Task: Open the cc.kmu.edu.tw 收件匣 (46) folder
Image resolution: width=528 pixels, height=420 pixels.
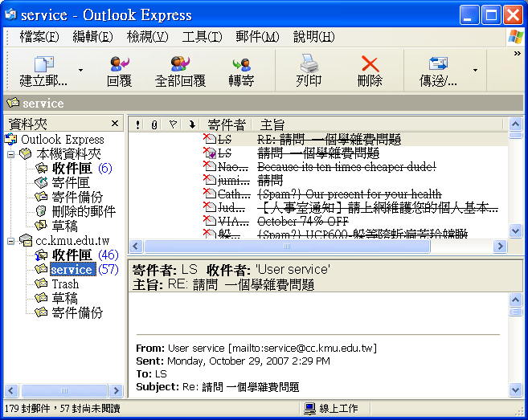Action: 72,255
